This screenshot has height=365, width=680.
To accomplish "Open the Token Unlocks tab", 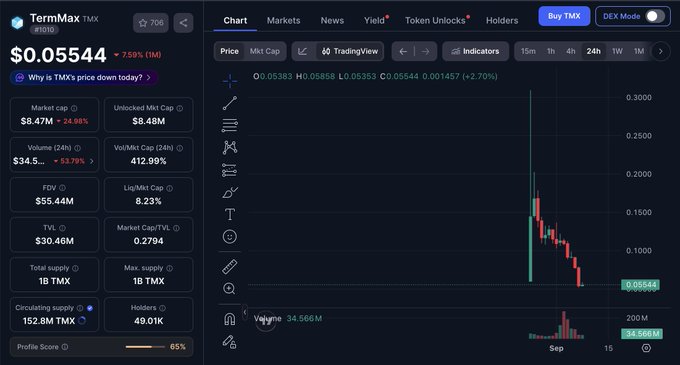I will [x=435, y=20].
